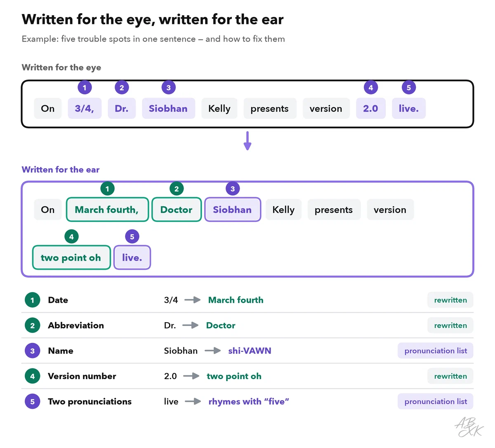Click the "Date" row label

pos(58,300)
